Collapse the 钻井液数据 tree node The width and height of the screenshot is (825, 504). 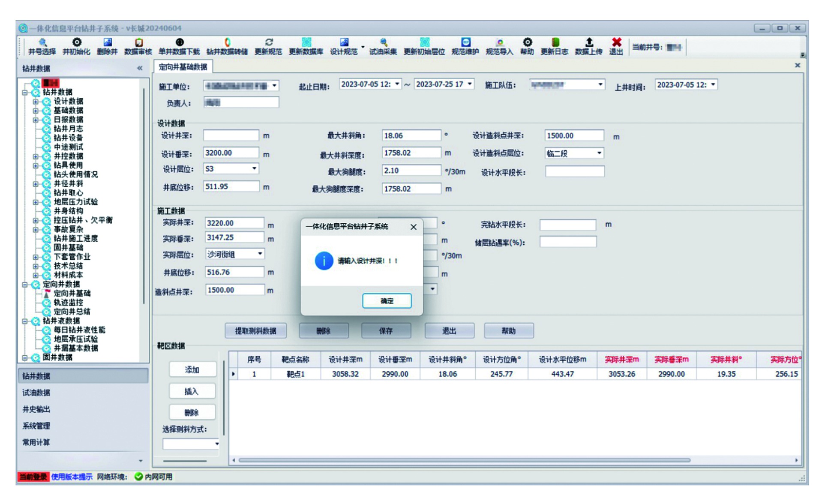25,321
